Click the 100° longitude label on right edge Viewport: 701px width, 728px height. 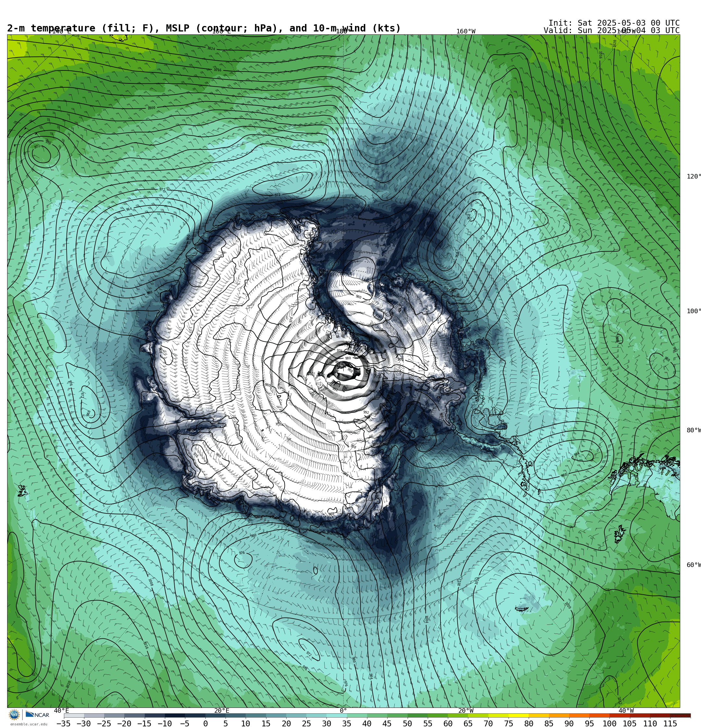click(694, 311)
